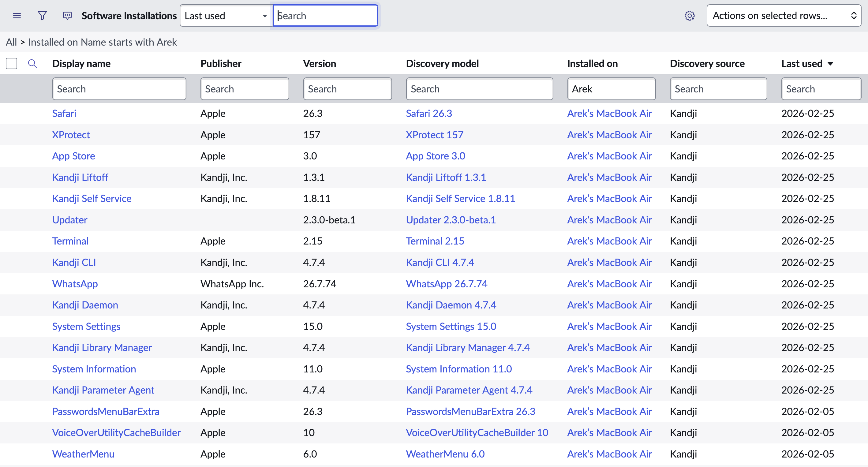Image resolution: width=868 pixels, height=467 pixels.
Task: Click Discovery source column search box
Action: (718, 89)
